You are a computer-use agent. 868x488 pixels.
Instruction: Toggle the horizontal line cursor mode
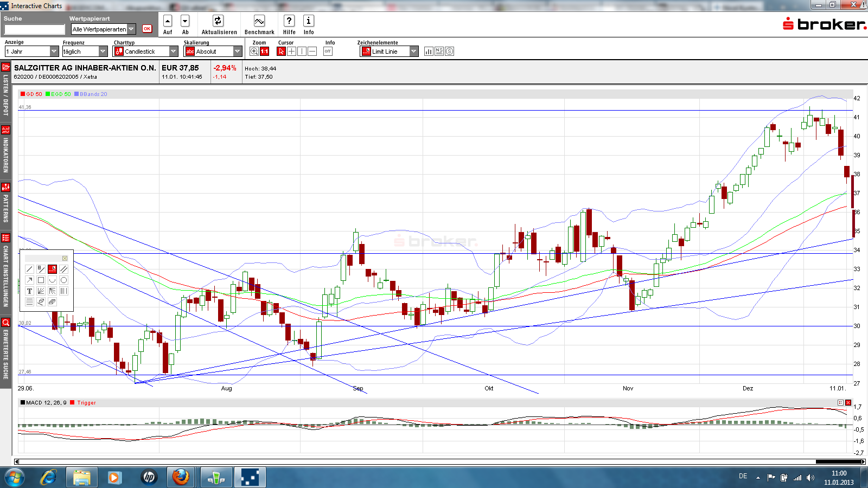(312, 52)
